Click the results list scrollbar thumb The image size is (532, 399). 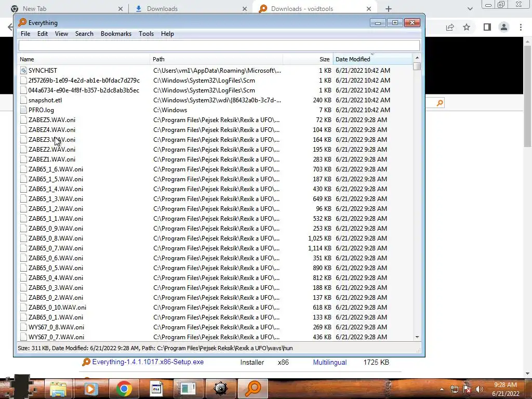pyautogui.click(x=417, y=66)
